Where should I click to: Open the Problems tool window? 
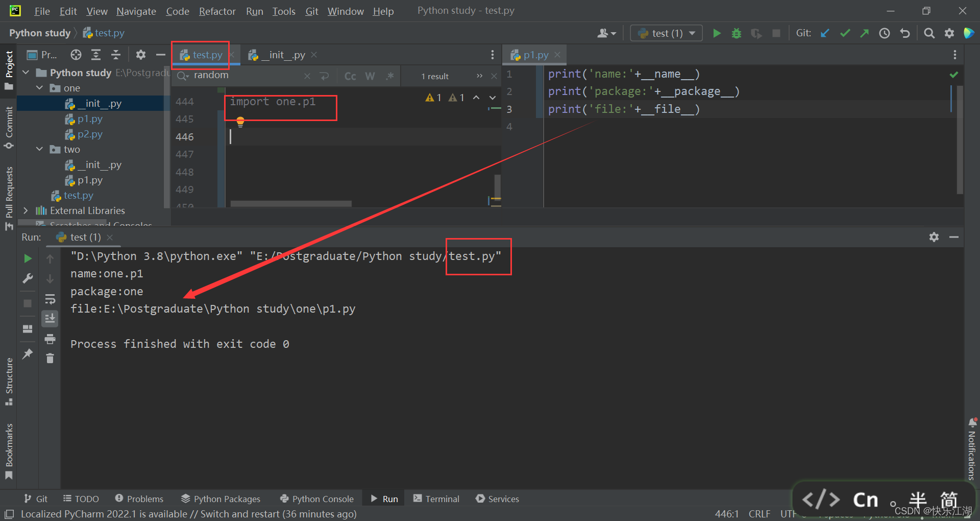[x=139, y=499]
